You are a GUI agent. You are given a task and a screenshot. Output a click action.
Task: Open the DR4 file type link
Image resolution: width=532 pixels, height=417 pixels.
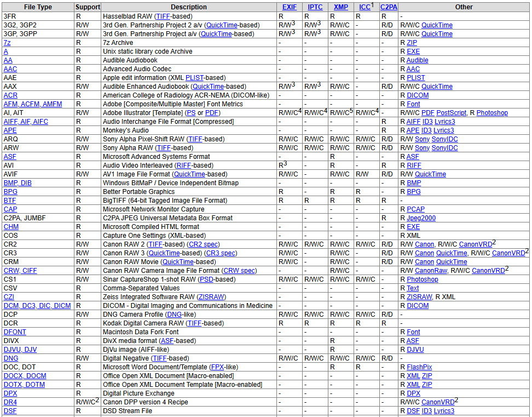(x=10, y=402)
